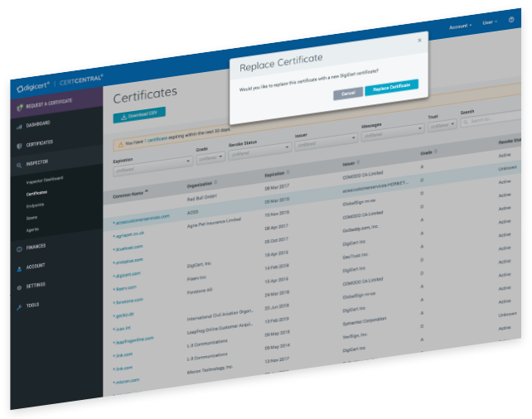Screen dimensions: 532x419
Task: Click the Issuer column info icon
Action: (358, 162)
